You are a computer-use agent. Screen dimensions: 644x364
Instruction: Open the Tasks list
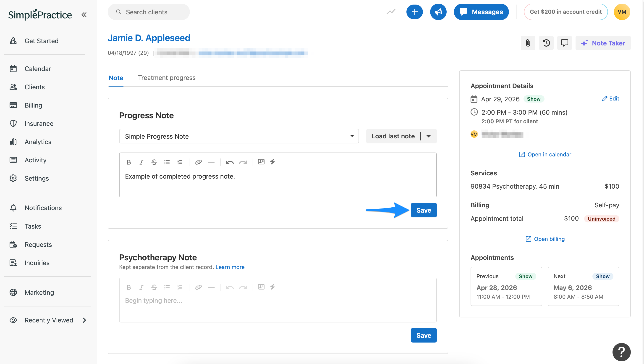pyautogui.click(x=26, y=226)
